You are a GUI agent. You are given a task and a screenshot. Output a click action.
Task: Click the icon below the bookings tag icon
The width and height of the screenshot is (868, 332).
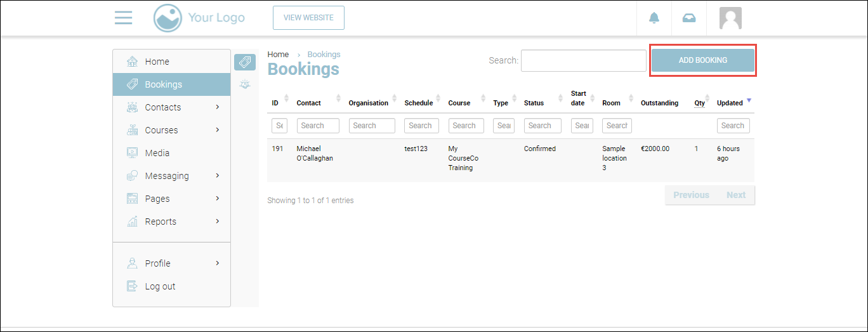[245, 84]
